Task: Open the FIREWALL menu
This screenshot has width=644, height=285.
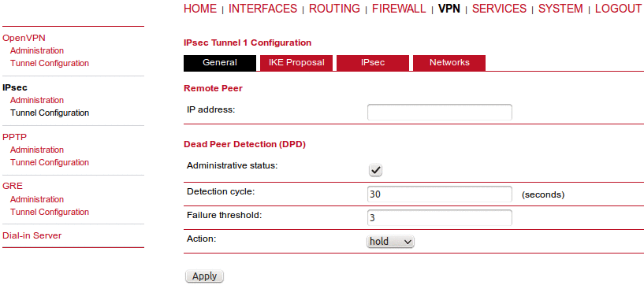Action: point(399,9)
